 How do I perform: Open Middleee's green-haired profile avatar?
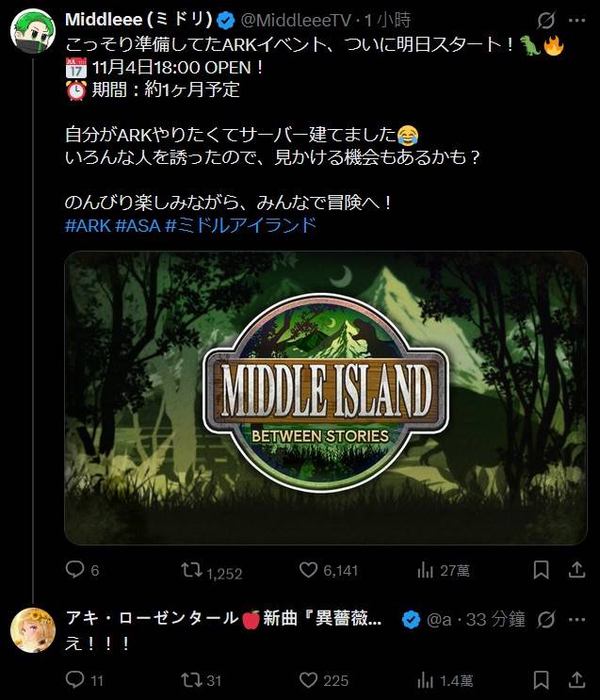click(33, 31)
